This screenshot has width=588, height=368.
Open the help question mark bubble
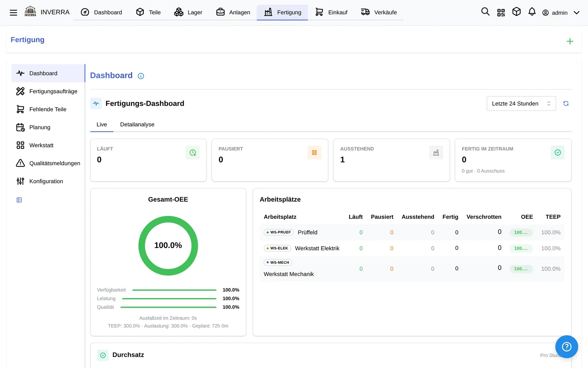click(566, 347)
